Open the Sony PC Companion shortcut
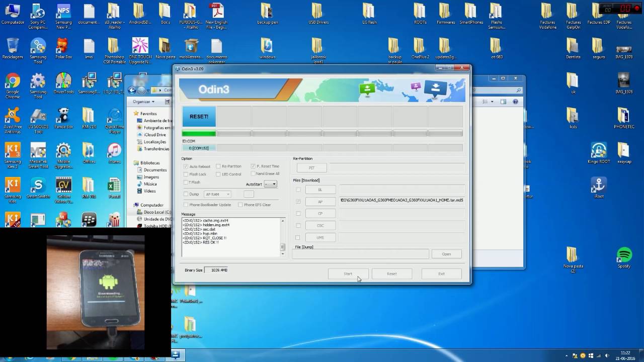Screen dimensions: 644x362 (x=38, y=16)
